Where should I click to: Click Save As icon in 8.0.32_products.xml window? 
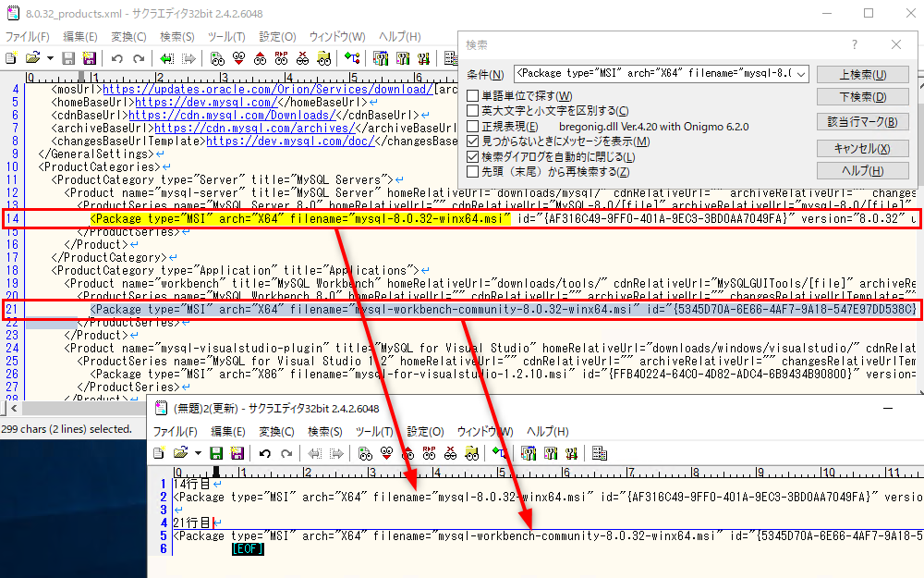click(x=90, y=57)
